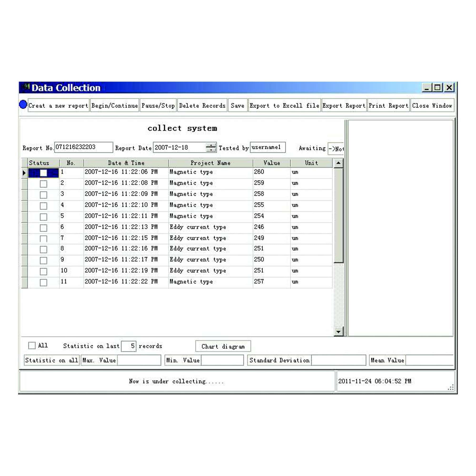Screen dimensions: 476x476
Task: Click Statistic on all button
Action: pos(51,360)
